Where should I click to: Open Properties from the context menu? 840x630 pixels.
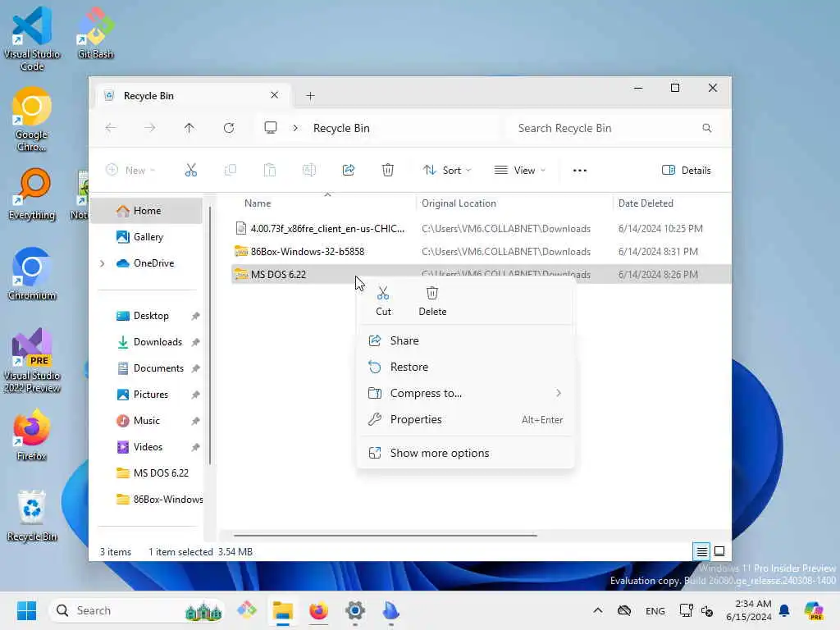(x=465, y=419)
